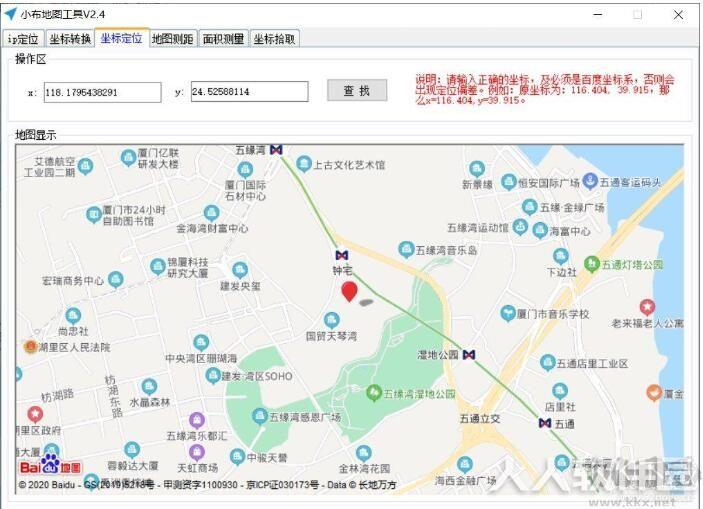Click the 店里社 marker icon
Screen dimensions: 703x509
tap(560, 391)
